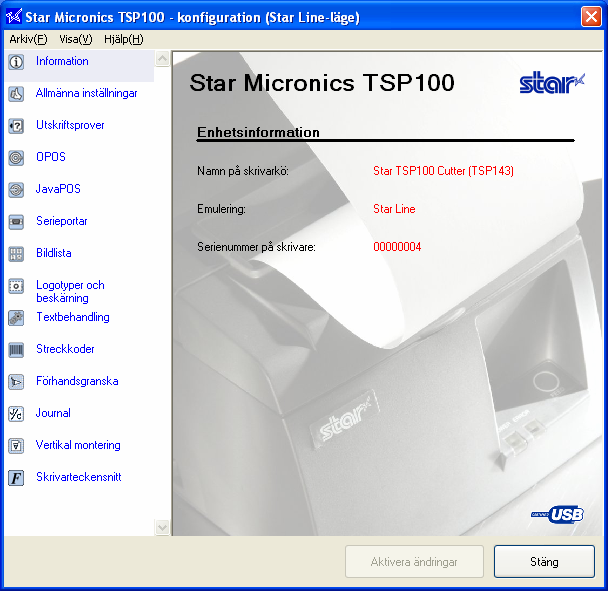Click the Skrivarteckensnitt font icon
The height and width of the screenshot is (591, 608).
[x=16, y=478]
